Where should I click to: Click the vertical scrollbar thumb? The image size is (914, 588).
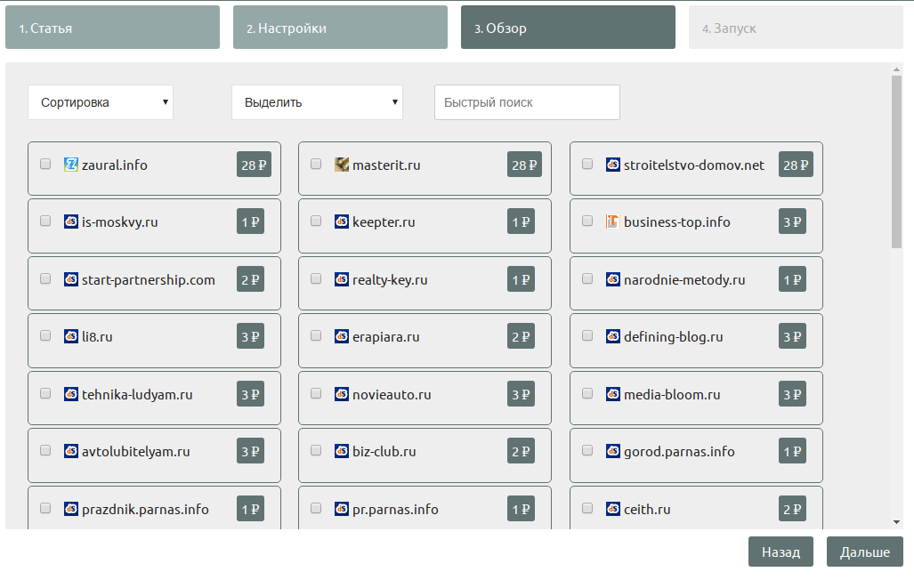896,162
